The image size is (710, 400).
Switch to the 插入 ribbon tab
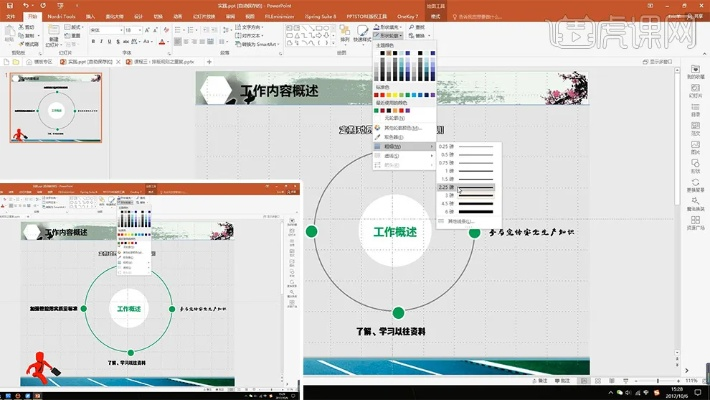[91, 17]
